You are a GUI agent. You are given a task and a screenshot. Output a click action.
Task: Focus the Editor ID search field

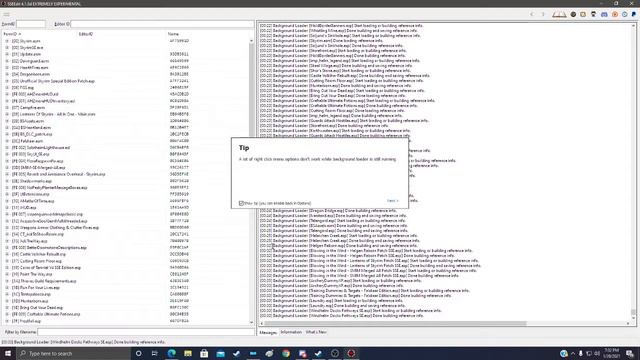(162, 24)
